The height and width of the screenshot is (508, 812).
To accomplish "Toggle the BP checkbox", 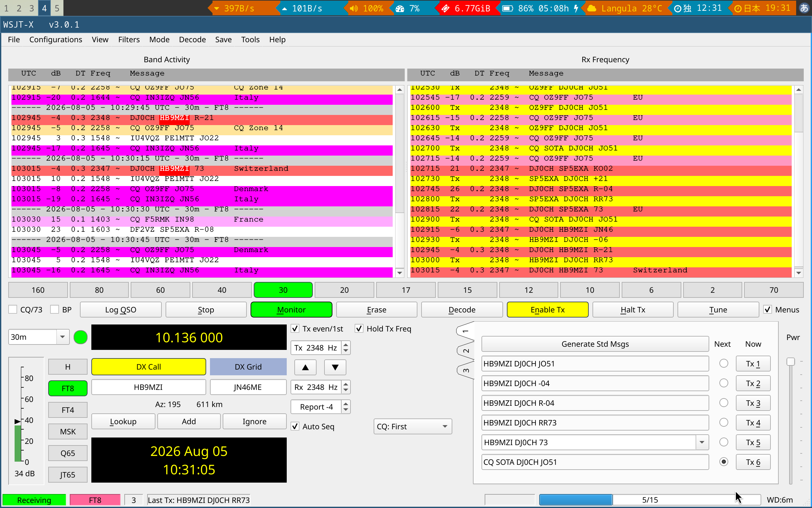I will (x=54, y=310).
